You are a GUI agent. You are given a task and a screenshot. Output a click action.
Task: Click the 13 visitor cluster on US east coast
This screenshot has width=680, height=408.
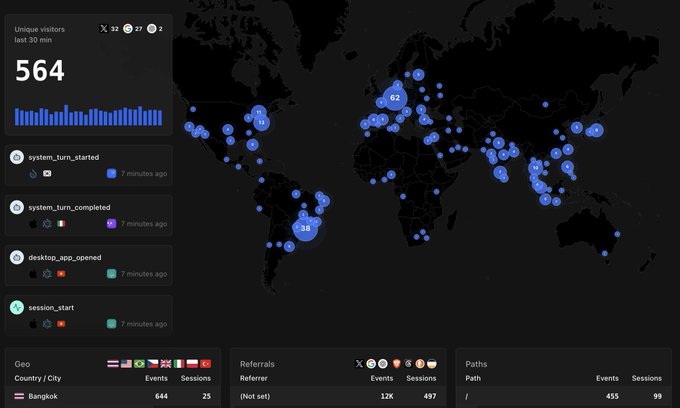click(261, 123)
